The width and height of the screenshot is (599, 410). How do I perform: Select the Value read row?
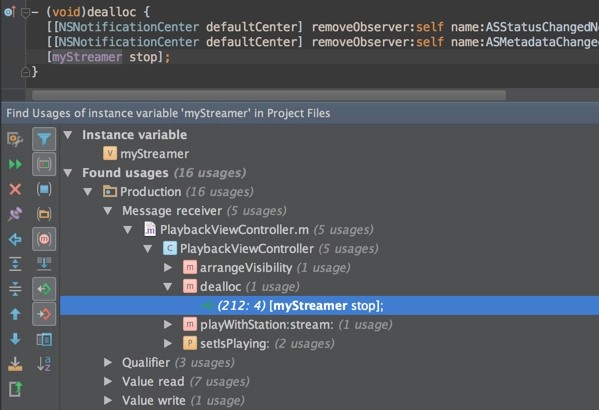[329, 381]
